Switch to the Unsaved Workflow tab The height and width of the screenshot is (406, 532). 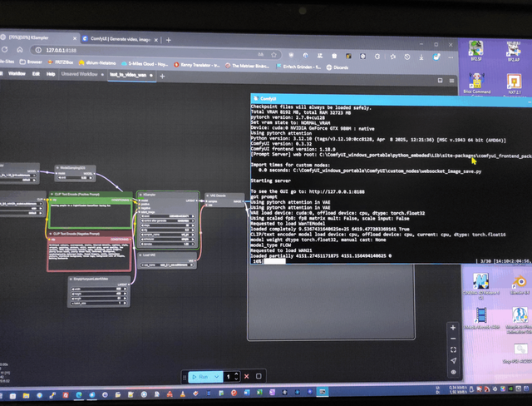click(80, 74)
